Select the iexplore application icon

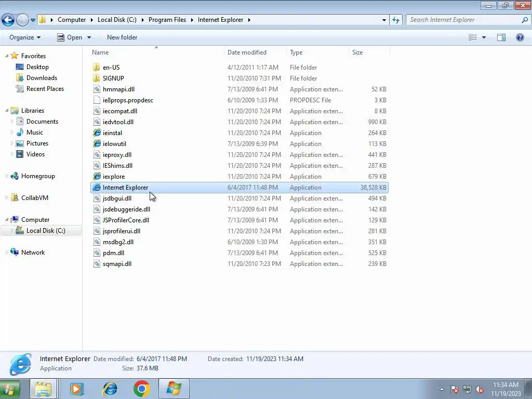tap(97, 177)
